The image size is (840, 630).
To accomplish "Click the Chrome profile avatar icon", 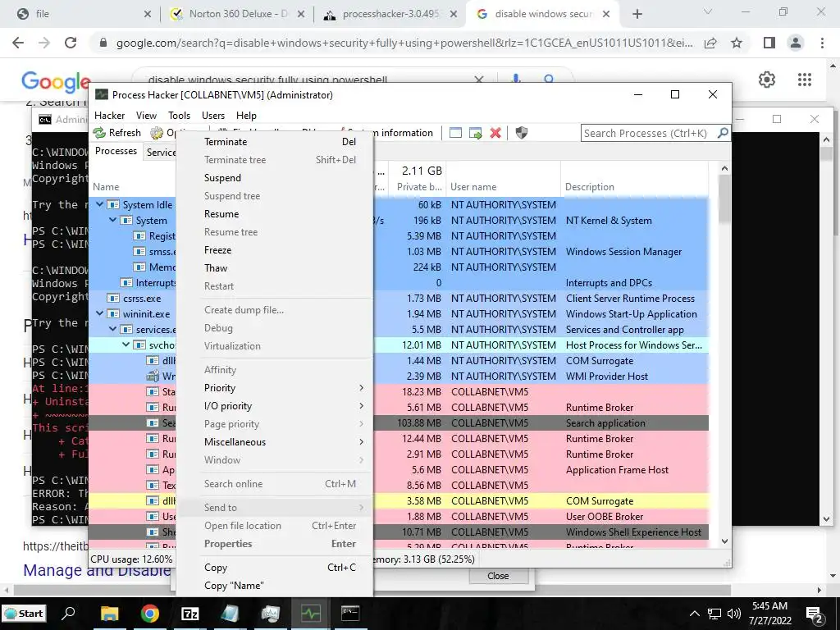I will click(796, 43).
